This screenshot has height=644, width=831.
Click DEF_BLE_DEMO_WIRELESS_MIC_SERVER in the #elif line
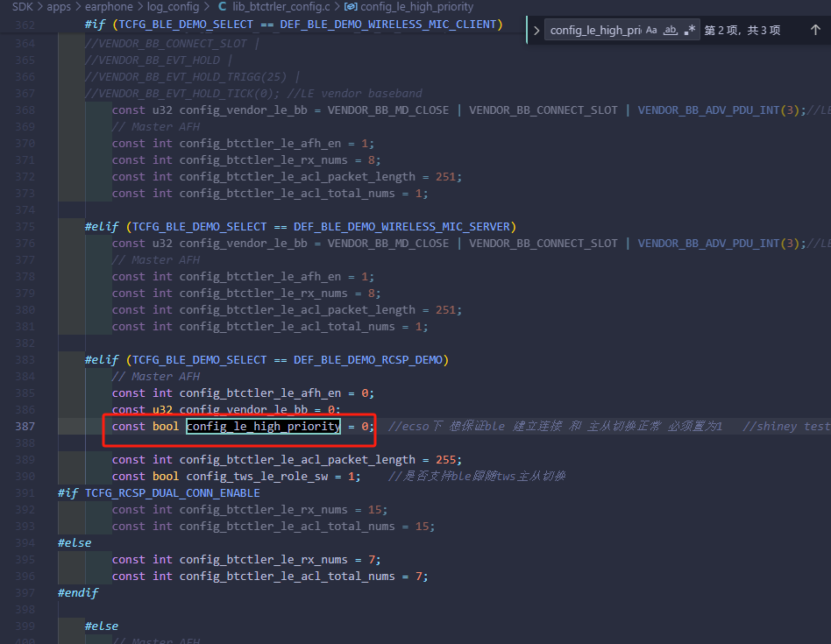click(401, 227)
